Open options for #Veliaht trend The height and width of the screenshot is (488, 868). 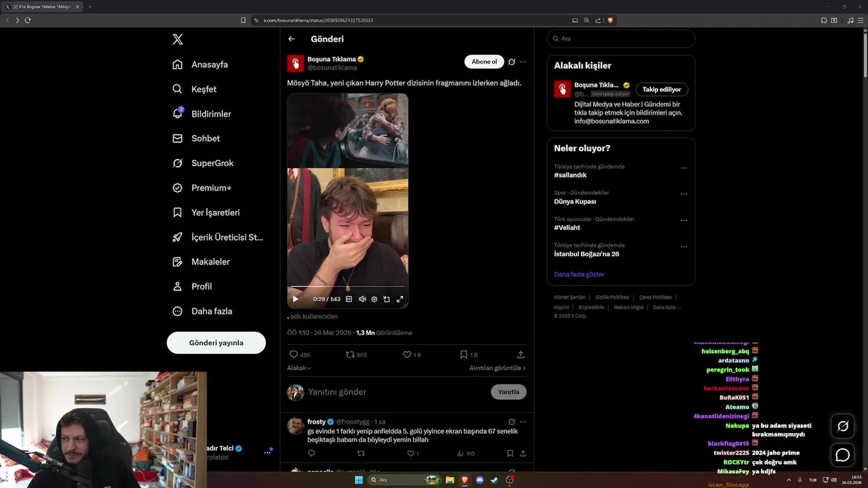[684, 220]
